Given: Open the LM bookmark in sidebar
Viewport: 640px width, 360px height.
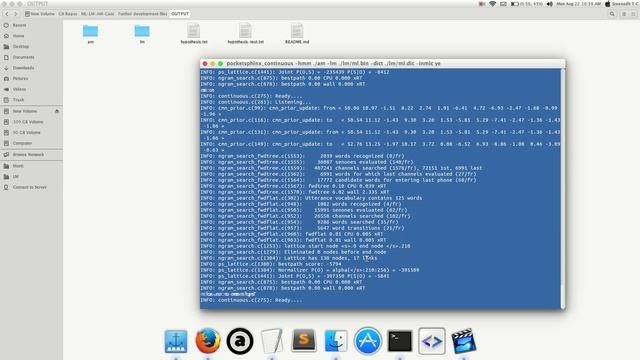Looking at the screenshot, I should 31,177.
